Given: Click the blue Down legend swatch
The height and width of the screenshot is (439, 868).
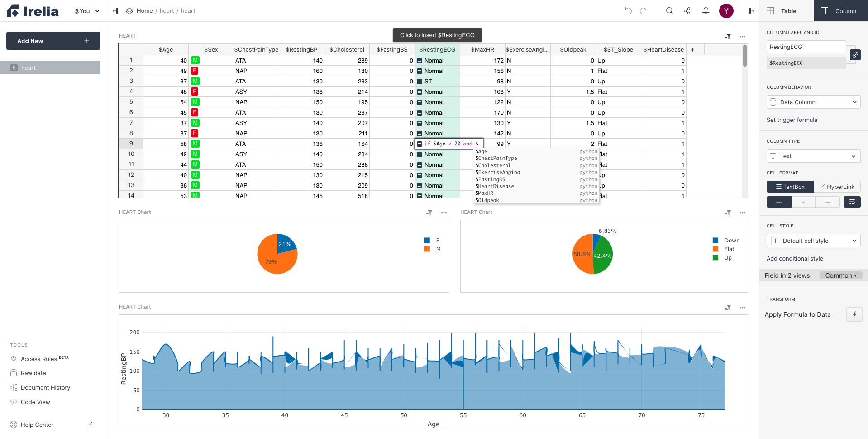Looking at the screenshot, I should coord(715,241).
